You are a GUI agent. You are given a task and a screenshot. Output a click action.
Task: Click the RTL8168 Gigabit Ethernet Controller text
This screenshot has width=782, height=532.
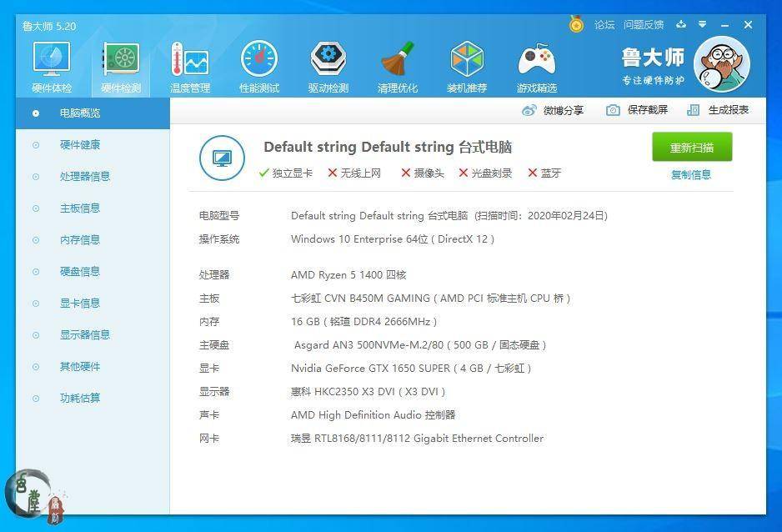pos(417,439)
